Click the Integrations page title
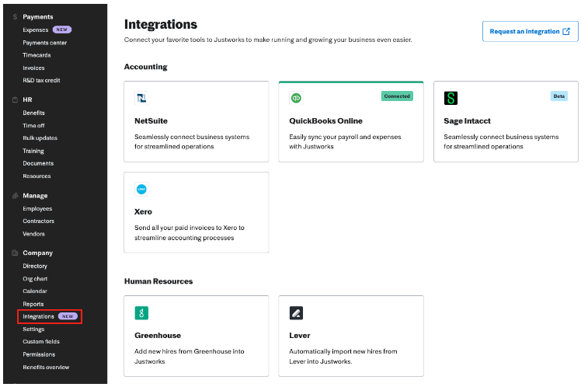The width and height of the screenshot is (588, 387). click(x=161, y=24)
